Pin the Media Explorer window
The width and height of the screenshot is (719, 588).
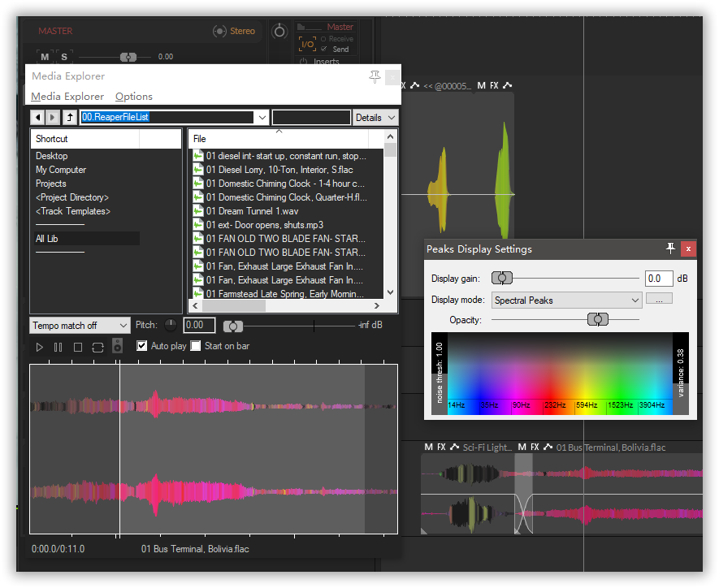(x=375, y=76)
